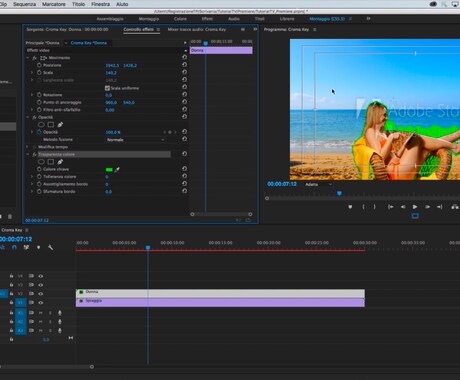Collapse the Trasparenza colore effect
Viewport: 460px width, 380px height.
[x=28, y=154]
